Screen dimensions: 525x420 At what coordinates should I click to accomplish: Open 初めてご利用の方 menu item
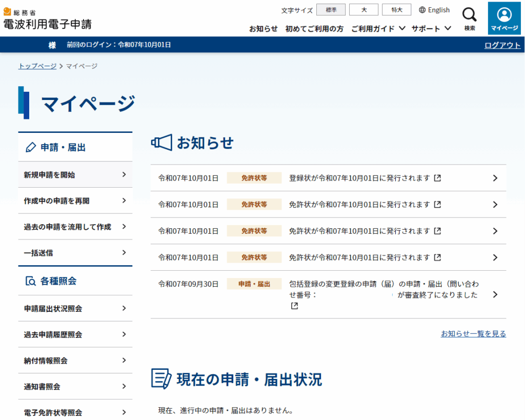(x=314, y=29)
